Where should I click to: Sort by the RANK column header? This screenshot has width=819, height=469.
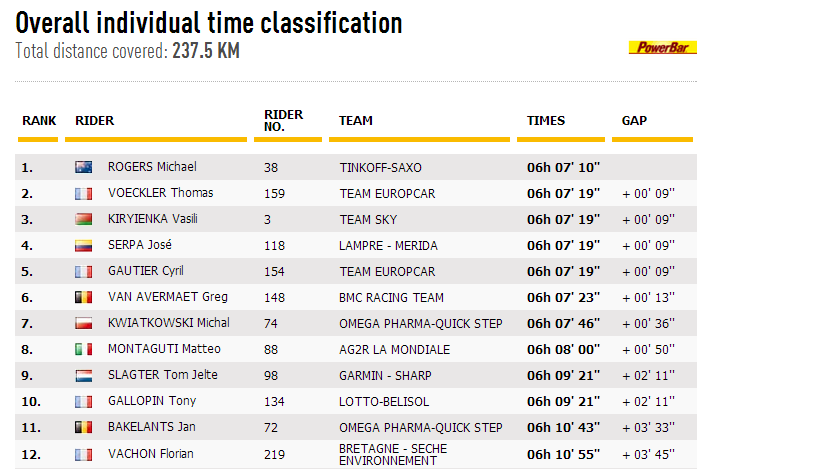(39, 121)
